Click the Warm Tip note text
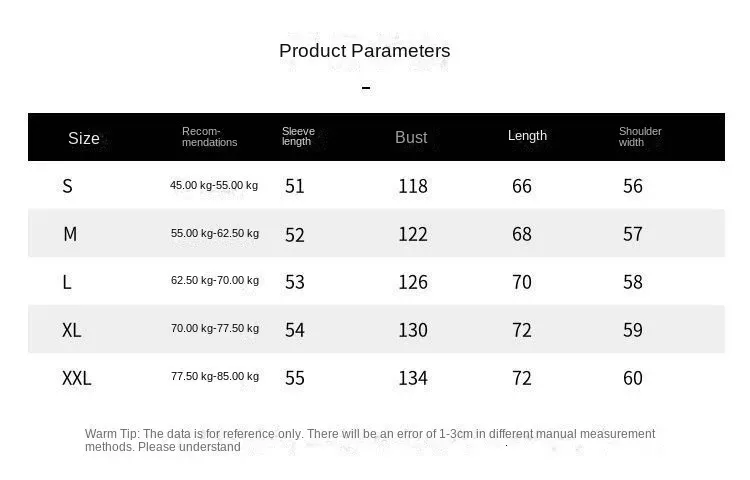Image resolution: width=750 pixels, height=480 pixels. (x=370, y=440)
